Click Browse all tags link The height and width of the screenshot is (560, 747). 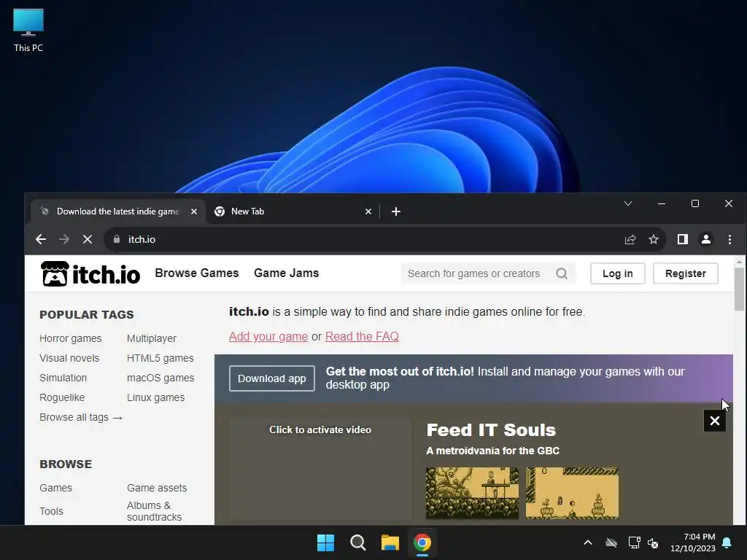(x=81, y=417)
